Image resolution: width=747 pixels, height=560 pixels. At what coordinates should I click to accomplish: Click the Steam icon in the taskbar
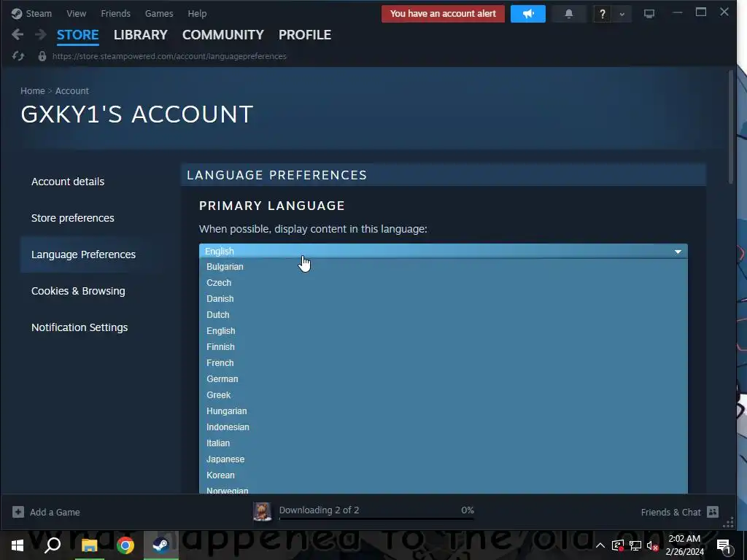pos(161,545)
